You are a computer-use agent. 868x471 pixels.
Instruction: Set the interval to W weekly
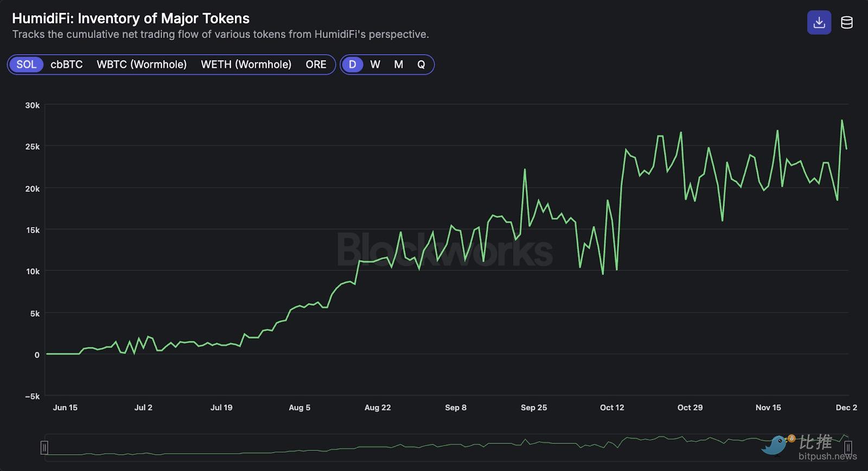[375, 64]
